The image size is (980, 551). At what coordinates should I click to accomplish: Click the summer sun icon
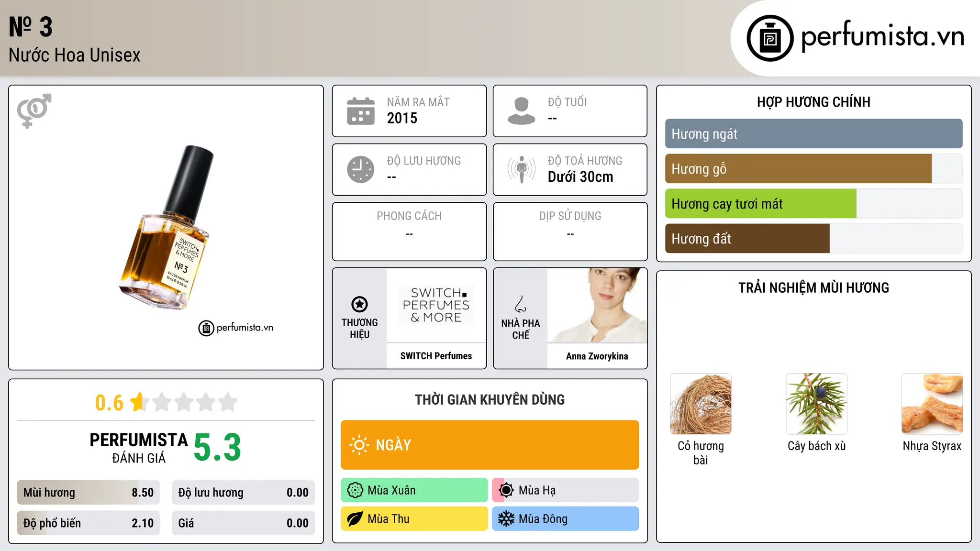pyautogui.click(x=506, y=490)
